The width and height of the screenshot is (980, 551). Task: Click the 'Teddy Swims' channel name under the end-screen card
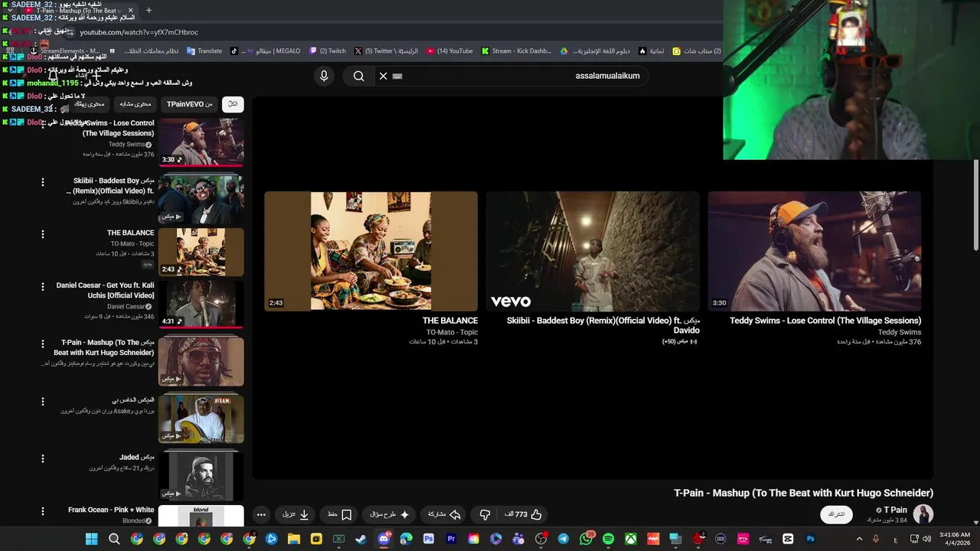click(x=900, y=332)
